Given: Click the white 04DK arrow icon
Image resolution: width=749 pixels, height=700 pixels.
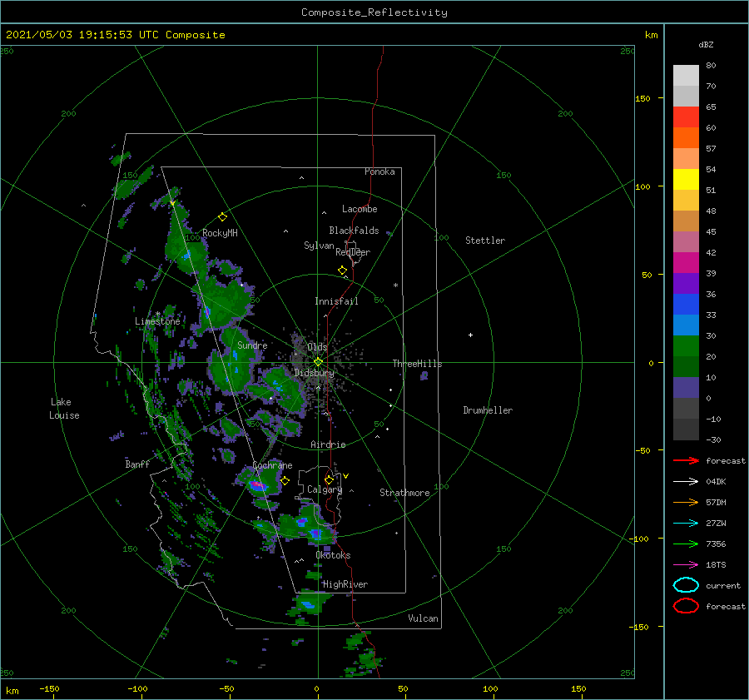Looking at the screenshot, I should 686,482.
